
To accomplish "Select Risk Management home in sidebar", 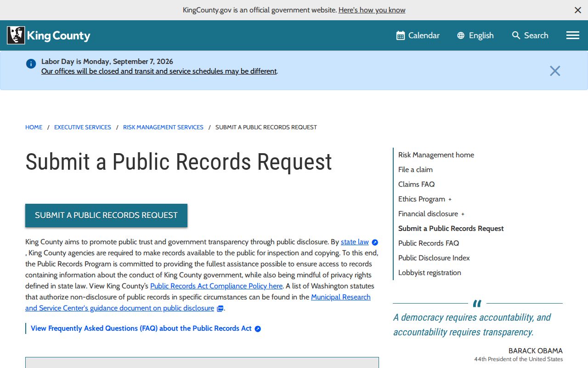I will pos(436,155).
